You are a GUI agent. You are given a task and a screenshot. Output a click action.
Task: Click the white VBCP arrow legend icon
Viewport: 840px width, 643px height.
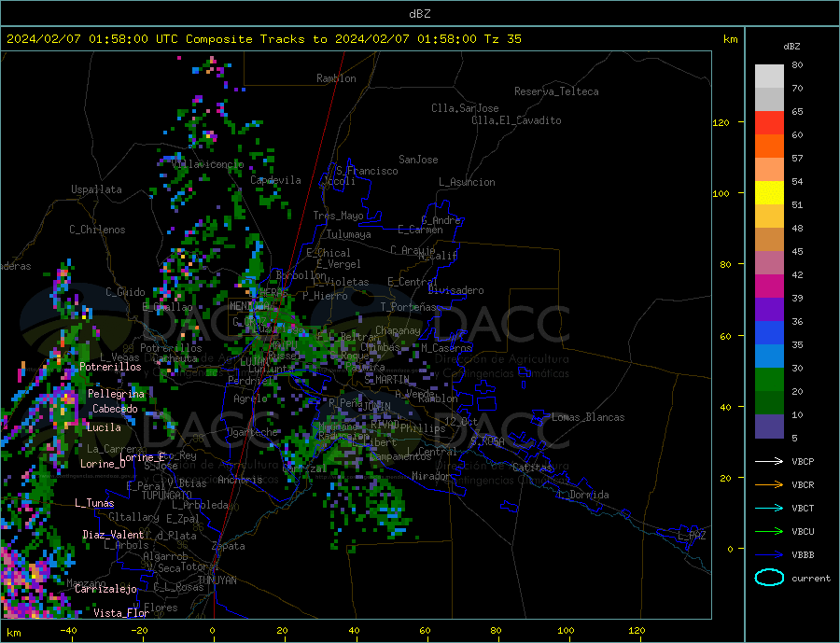pos(769,461)
